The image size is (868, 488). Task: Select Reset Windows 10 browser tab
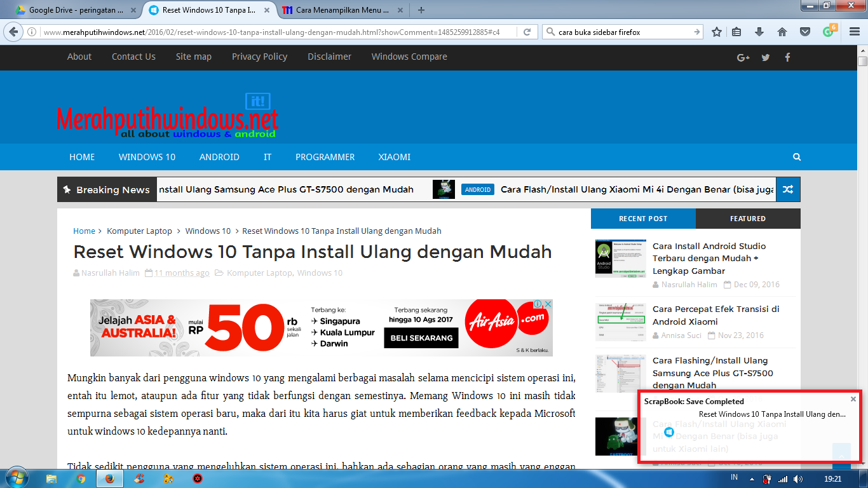click(210, 10)
